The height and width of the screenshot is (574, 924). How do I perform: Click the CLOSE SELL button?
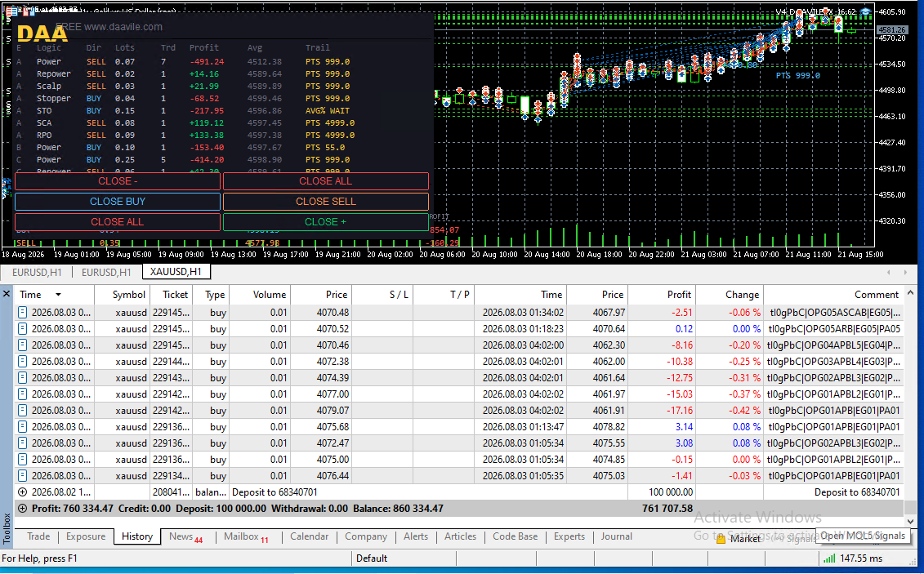pos(326,202)
